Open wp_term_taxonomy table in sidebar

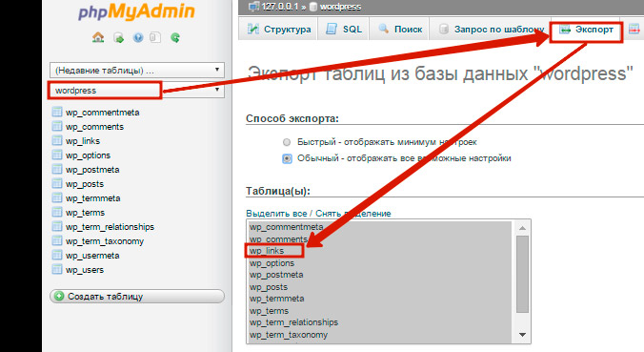pos(105,241)
